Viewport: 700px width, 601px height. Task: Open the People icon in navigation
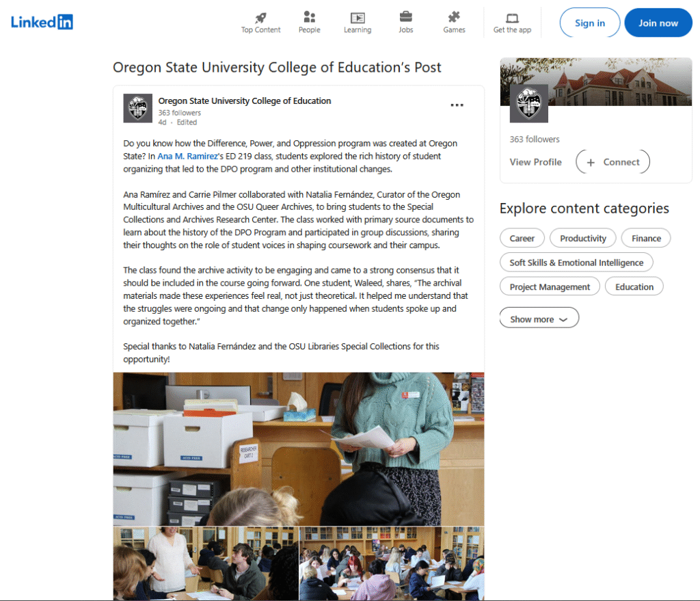[309, 18]
